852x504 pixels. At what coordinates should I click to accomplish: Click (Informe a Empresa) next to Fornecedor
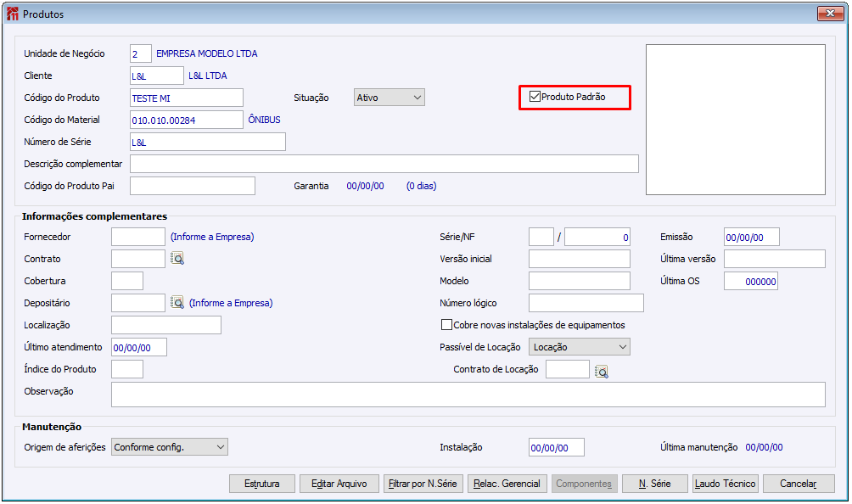212,237
